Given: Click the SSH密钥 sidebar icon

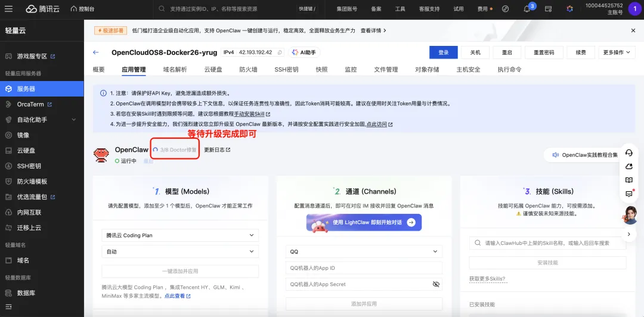Looking at the screenshot, I should (x=8, y=166).
